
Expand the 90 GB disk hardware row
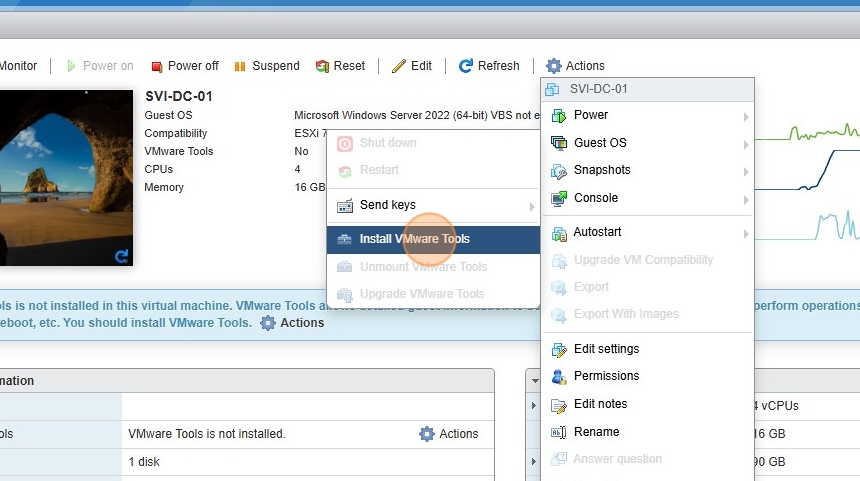533,461
